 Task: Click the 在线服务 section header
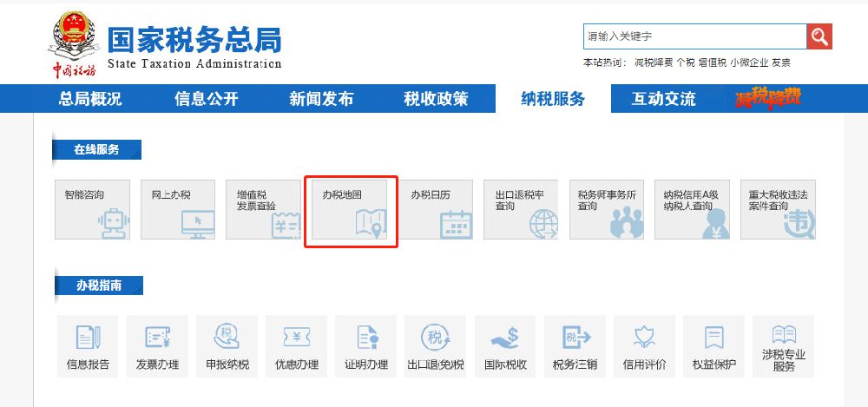tap(97, 149)
